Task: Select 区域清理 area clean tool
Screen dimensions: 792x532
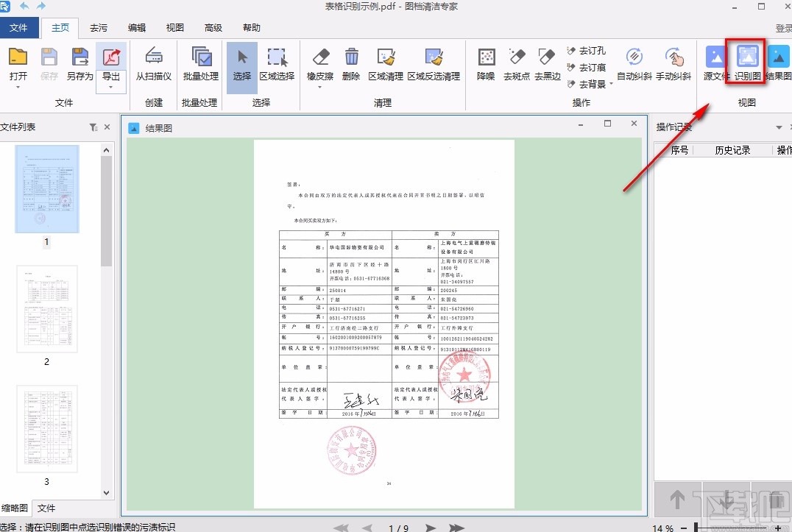Action: click(386, 63)
